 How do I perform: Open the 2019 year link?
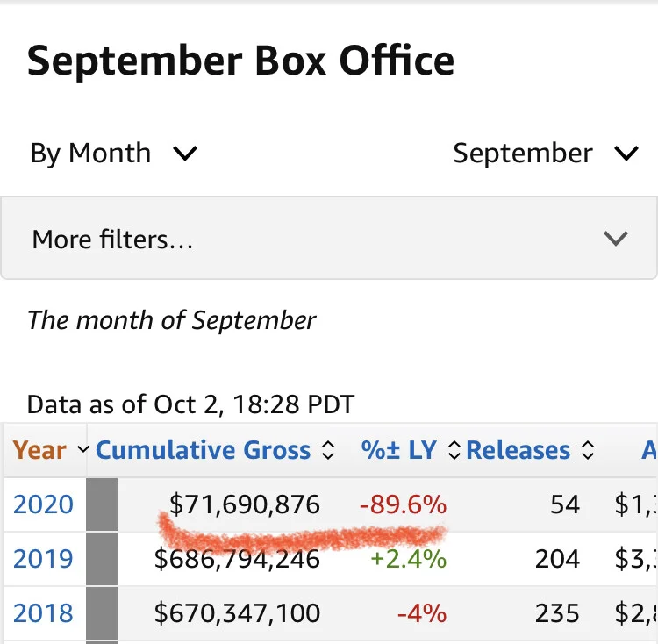pos(43,558)
